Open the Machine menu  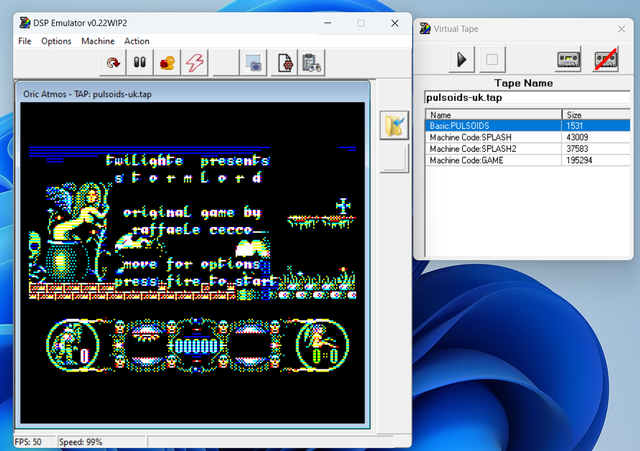[x=98, y=41]
